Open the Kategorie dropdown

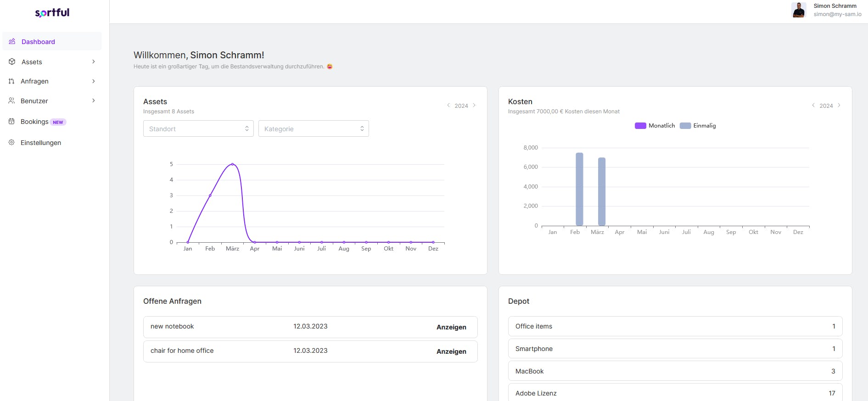314,129
